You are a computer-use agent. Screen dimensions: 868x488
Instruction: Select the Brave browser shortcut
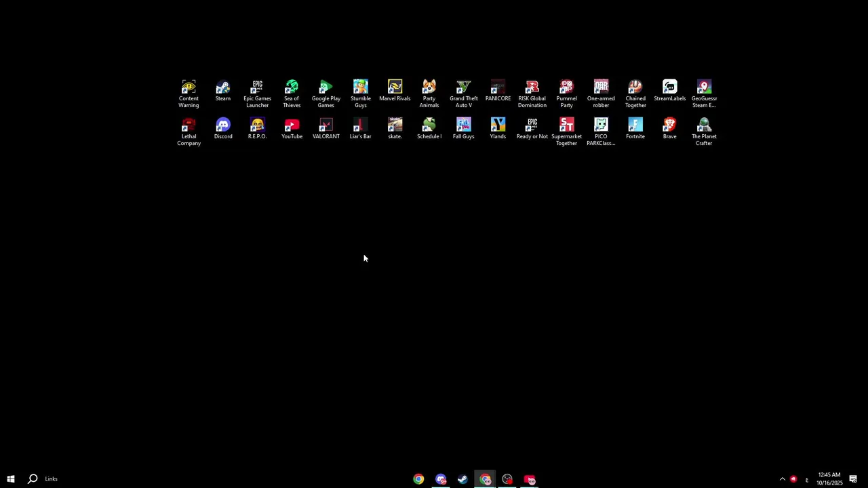pyautogui.click(x=669, y=129)
